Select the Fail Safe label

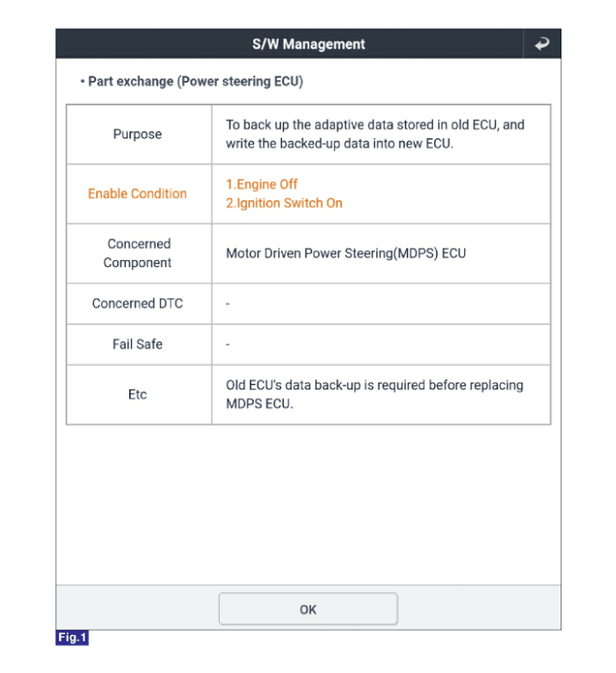click(x=137, y=344)
